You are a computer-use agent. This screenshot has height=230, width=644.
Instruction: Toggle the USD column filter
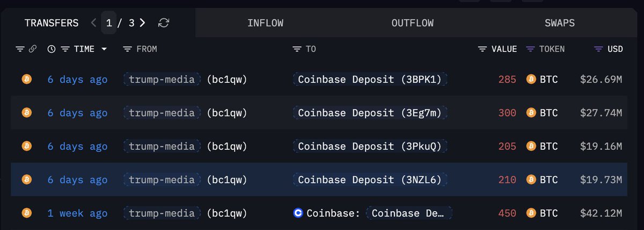pyautogui.click(x=599, y=49)
